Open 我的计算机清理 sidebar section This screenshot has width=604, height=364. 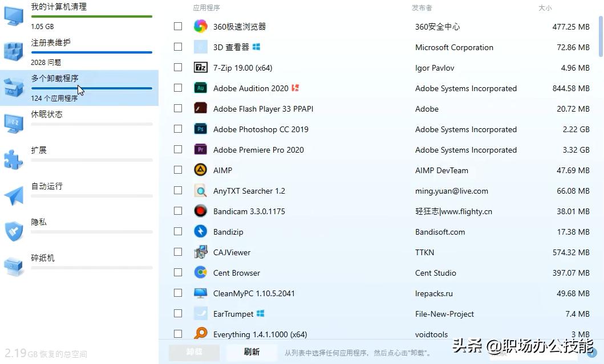point(79,16)
